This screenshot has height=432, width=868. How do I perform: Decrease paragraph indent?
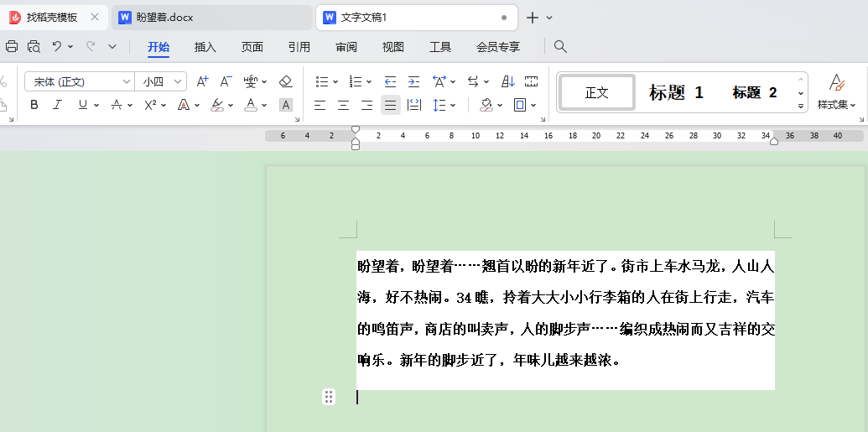tap(390, 82)
